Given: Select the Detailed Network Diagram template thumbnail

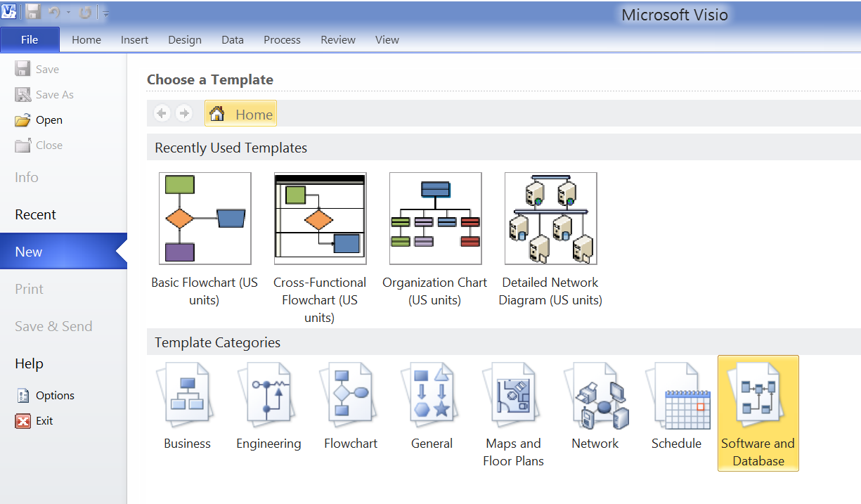Looking at the screenshot, I should 551,219.
